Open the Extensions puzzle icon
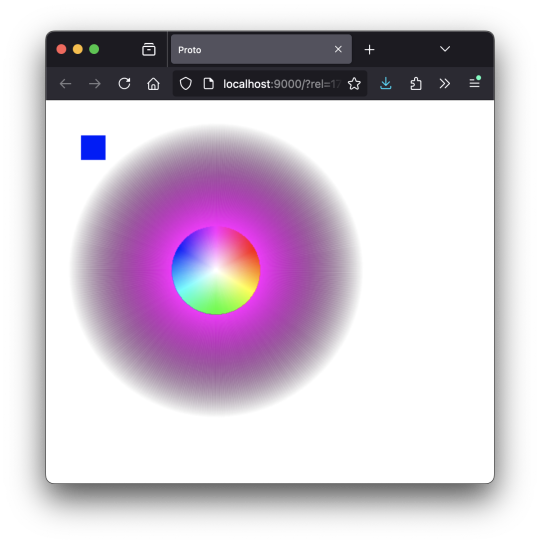 point(416,84)
